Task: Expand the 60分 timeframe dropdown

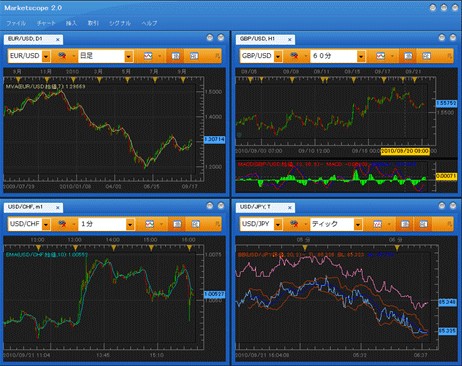Action: coord(361,56)
